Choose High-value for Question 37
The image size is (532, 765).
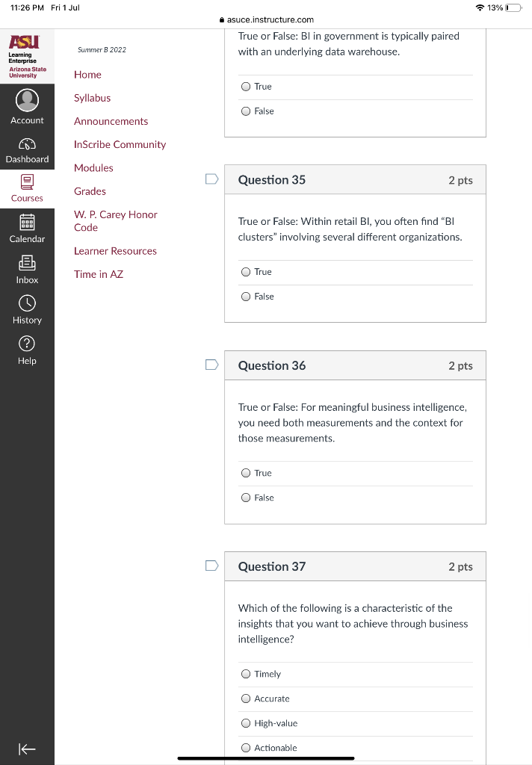pyautogui.click(x=246, y=723)
